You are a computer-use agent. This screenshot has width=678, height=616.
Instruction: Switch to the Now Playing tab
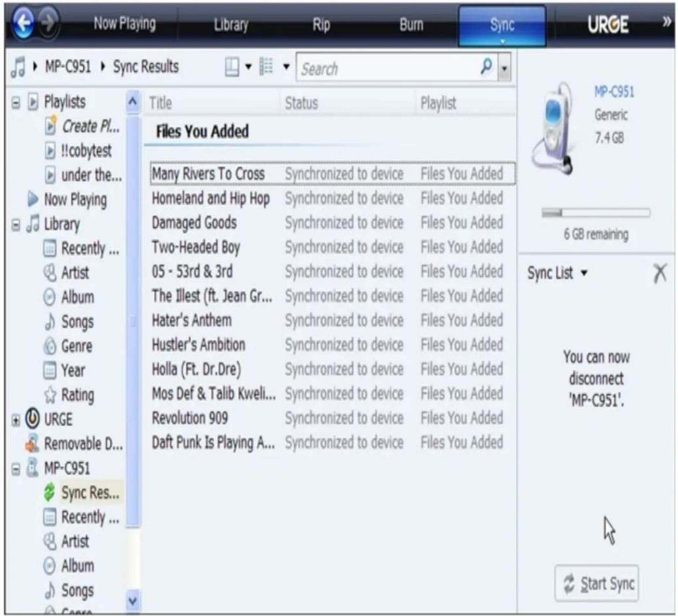coord(125,24)
